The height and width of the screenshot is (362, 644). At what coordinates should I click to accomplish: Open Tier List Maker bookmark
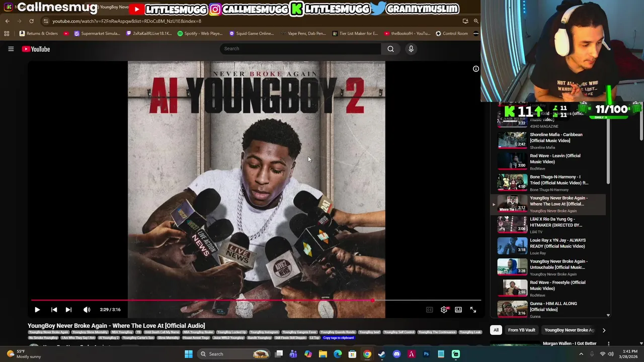pyautogui.click(x=355, y=34)
